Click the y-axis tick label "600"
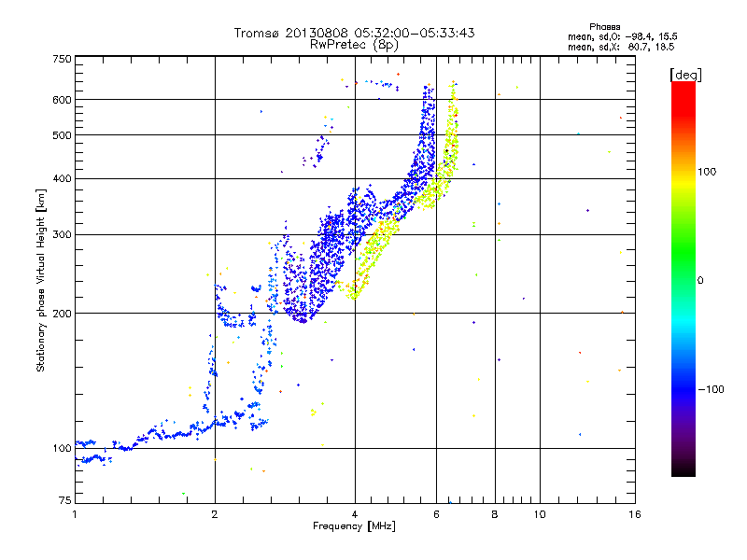Viewport: 747px width, 560px height. (62, 100)
